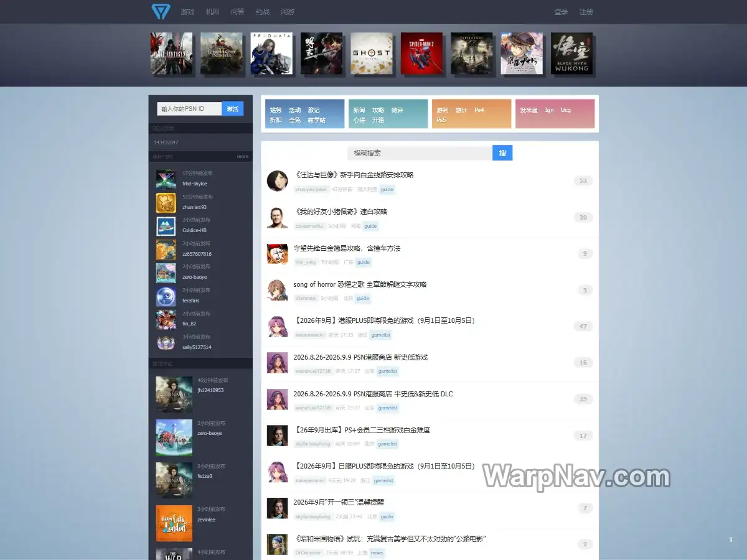This screenshot has height=560, width=747.
Task: Click the more link in tips section
Action: tap(243, 157)
